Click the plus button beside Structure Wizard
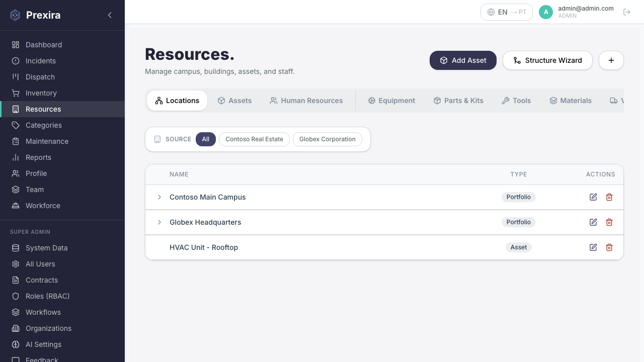 (x=611, y=60)
